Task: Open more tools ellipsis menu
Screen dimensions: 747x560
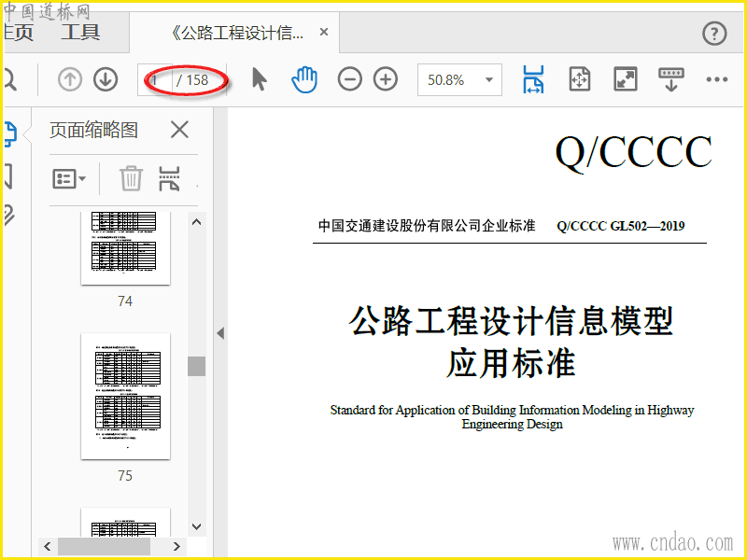Action: 716,79
